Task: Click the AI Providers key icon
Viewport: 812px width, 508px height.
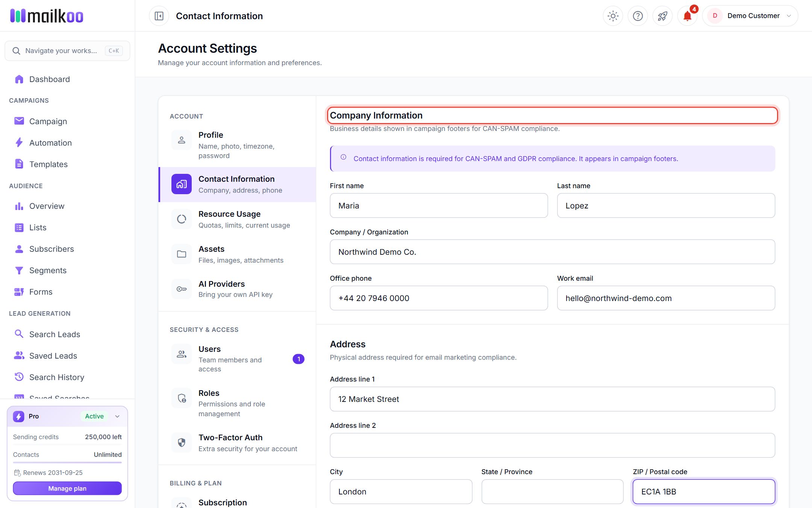Action: 182,289
